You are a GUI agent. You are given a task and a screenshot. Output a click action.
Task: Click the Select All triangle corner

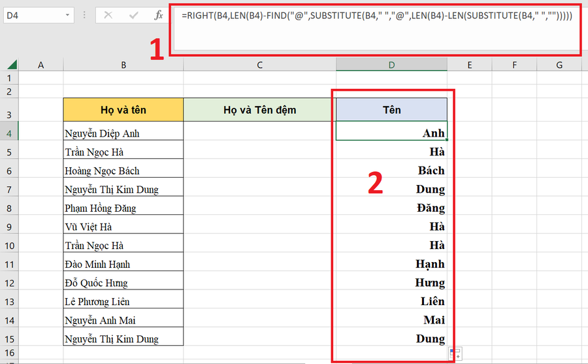(12, 65)
